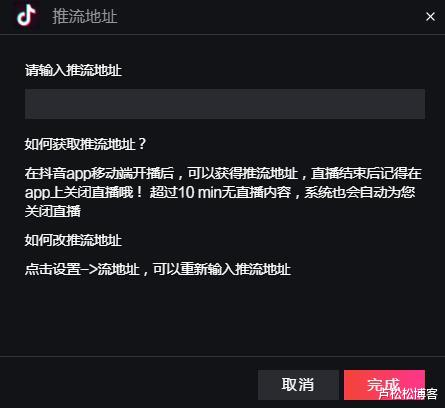Viewport: 445px width, 408px height.
Task: Click the 推流地址 dialog title text
Action: pos(85,16)
